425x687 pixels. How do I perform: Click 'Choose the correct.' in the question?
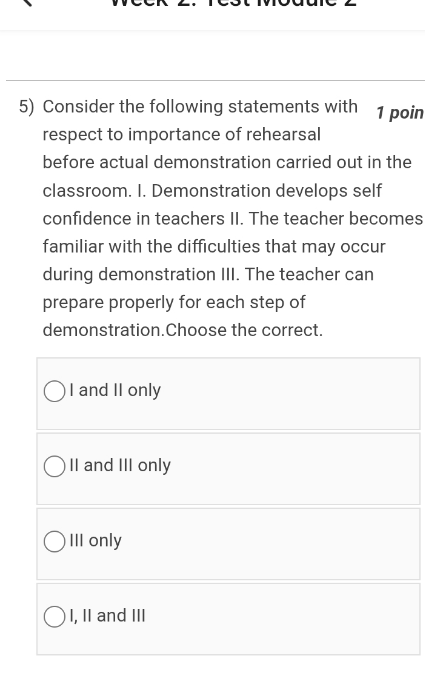coord(244,330)
